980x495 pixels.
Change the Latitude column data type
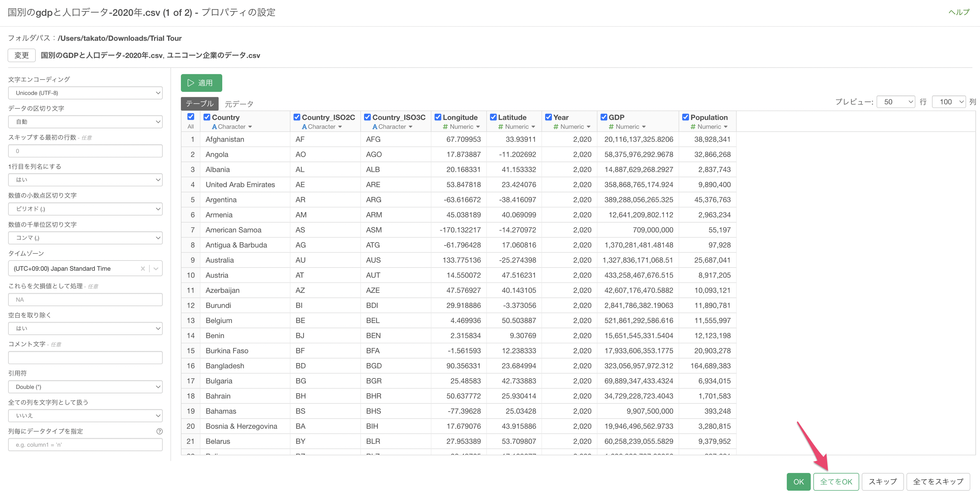coord(517,127)
